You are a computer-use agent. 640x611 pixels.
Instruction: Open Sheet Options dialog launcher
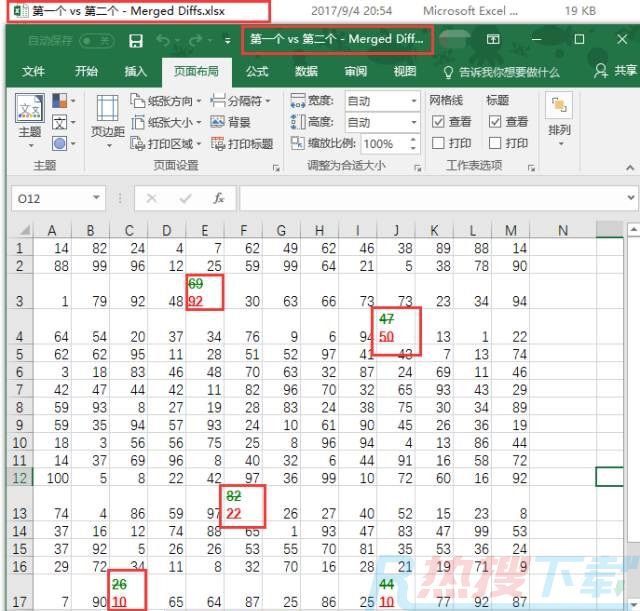531,168
